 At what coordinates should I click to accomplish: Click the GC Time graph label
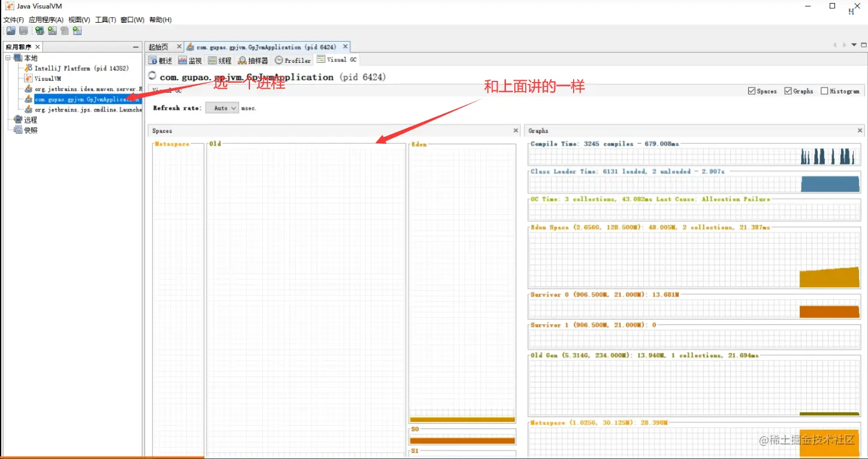tap(650, 199)
